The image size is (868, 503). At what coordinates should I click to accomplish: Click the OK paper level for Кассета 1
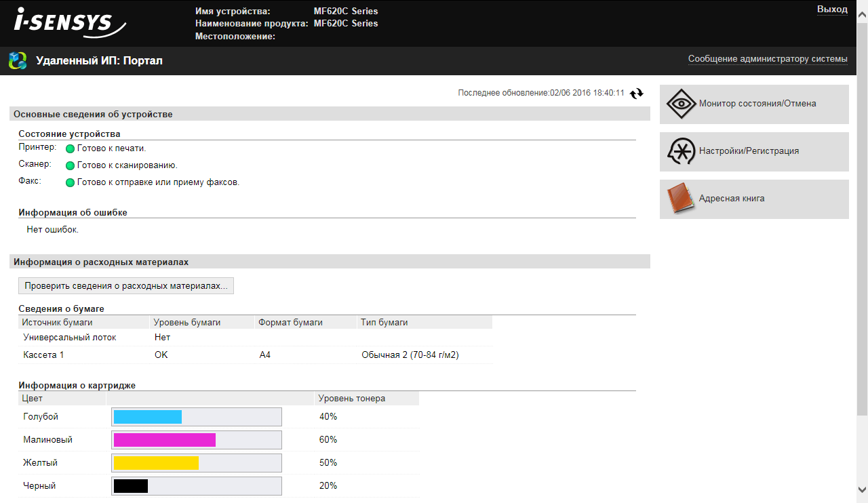(x=161, y=355)
